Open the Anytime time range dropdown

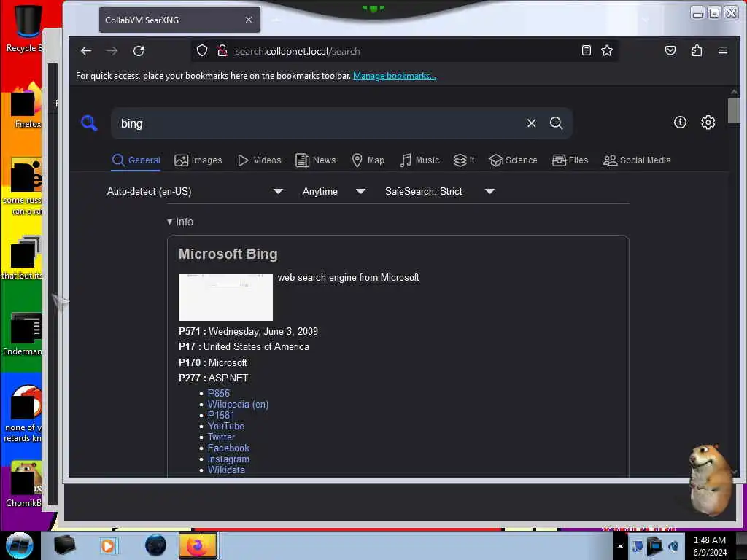(334, 192)
